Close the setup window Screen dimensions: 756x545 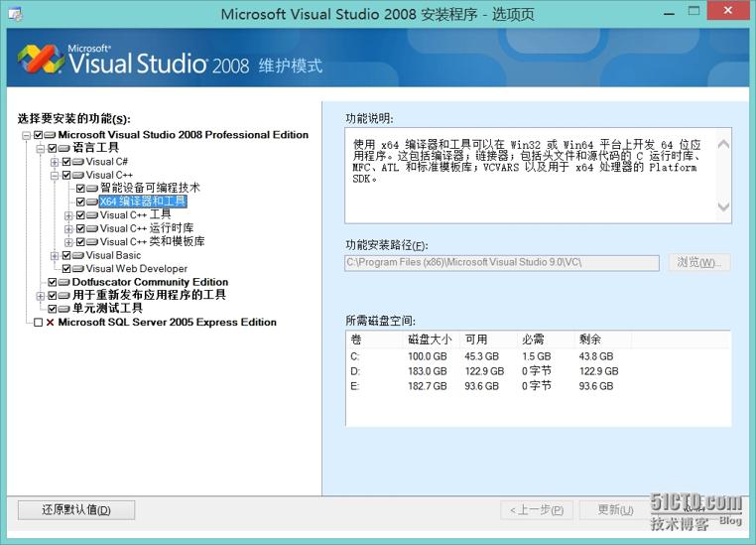pos(728,10)
